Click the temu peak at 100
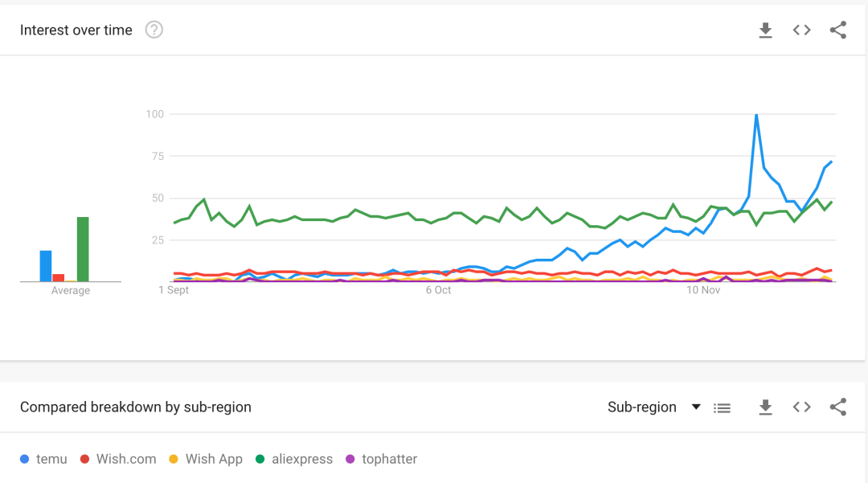This screenshot has height=483, width=868. coord(756,115)
